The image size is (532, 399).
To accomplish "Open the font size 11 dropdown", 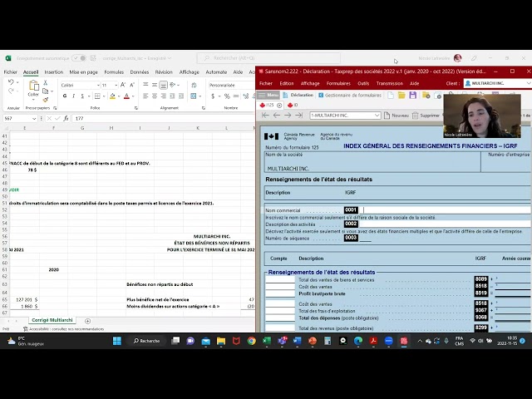I will (116, 85).
